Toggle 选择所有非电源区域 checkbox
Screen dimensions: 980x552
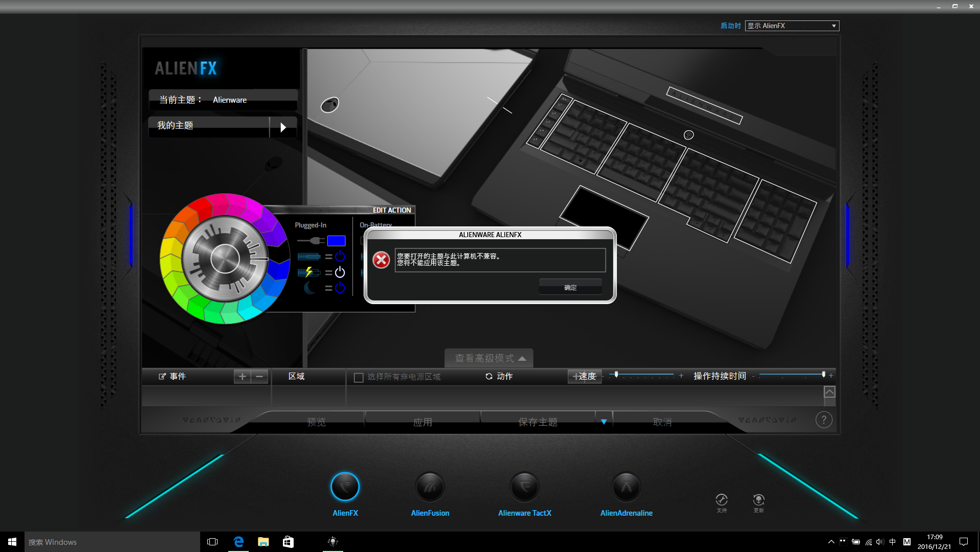click(x=358, y=378)
